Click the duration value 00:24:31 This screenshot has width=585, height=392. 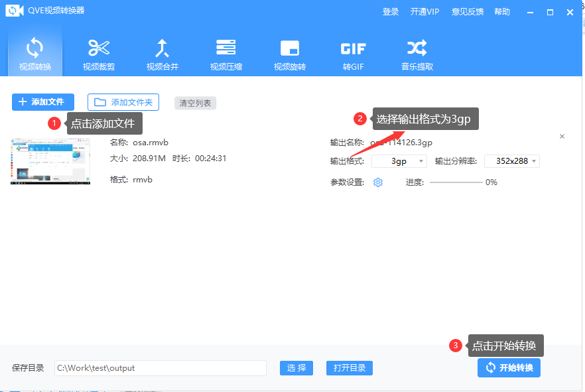click(x=210, y=159)
